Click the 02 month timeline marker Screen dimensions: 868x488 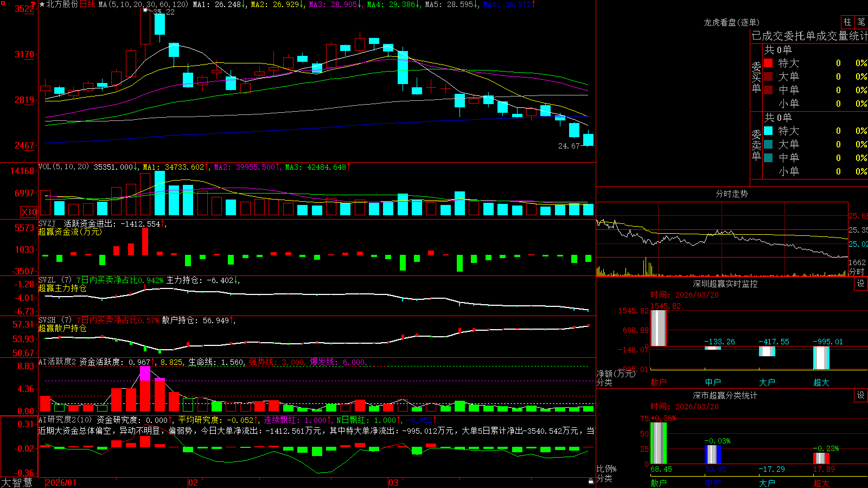pyautogui.click(x=193, y=483)
